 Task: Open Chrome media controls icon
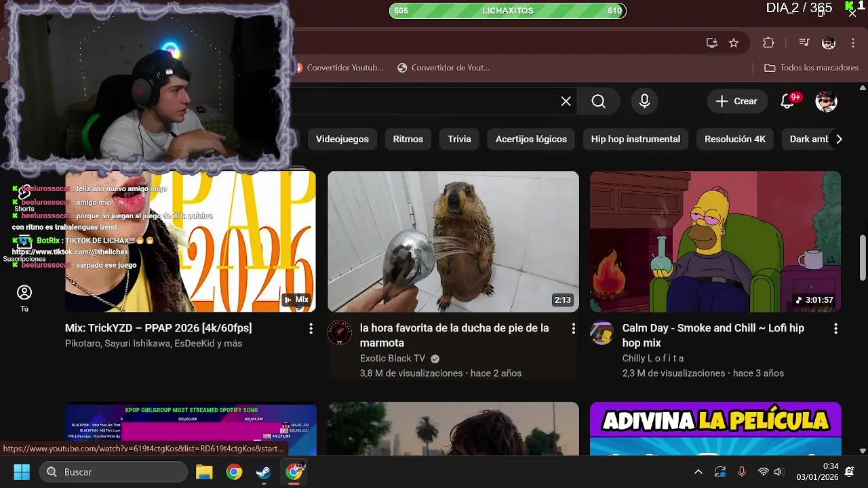pyautogui.click(x=804, y=43)
